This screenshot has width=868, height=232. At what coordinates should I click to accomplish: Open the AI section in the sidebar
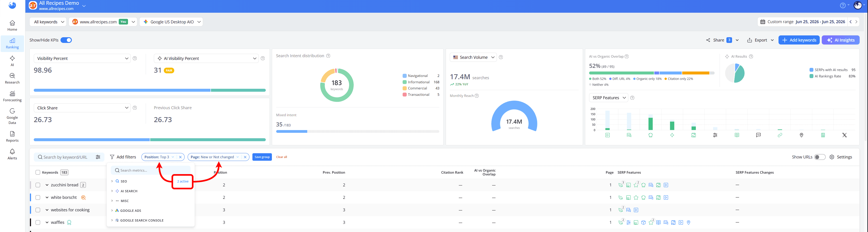coord(12,61)
